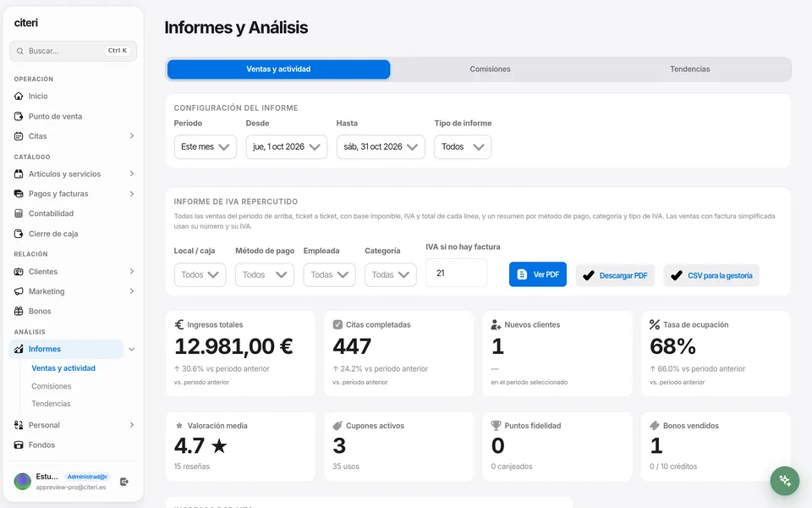Click the Personal staff icon
The image size is (812, 508).
tap(19, 425)
